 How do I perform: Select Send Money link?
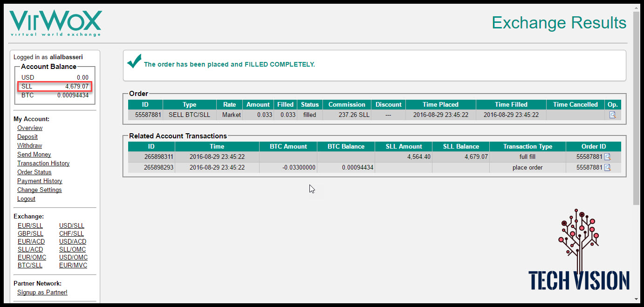(x=34, y=154)
